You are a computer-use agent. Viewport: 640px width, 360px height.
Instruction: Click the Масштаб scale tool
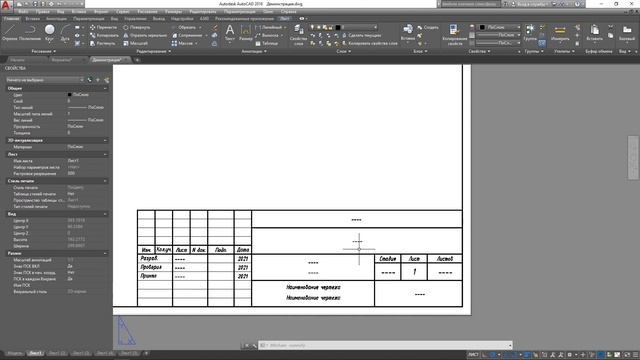point(136,43)
